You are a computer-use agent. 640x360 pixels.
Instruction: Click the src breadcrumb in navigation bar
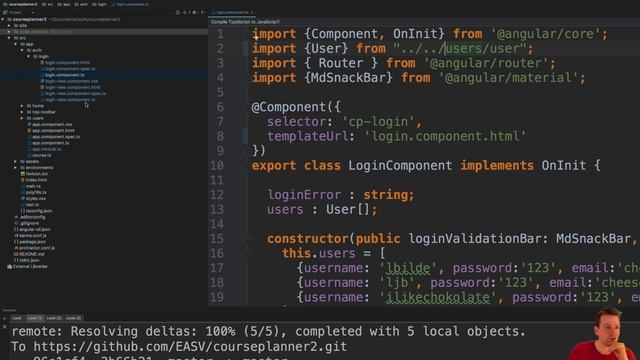47,4
